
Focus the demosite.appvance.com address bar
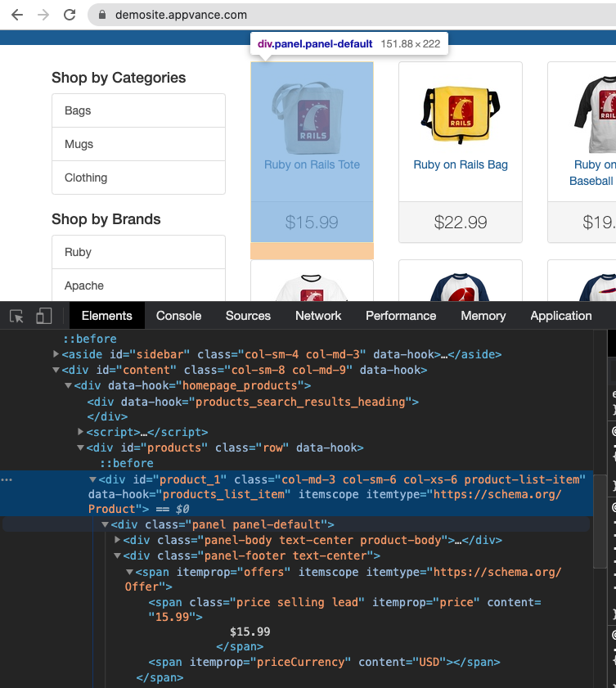tap(351, 15)
